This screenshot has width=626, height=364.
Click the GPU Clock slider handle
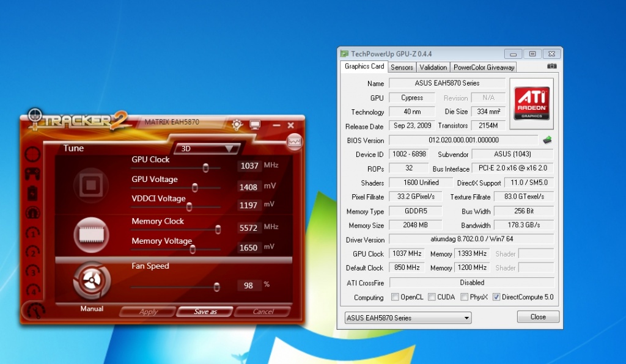tap(205, 168)
